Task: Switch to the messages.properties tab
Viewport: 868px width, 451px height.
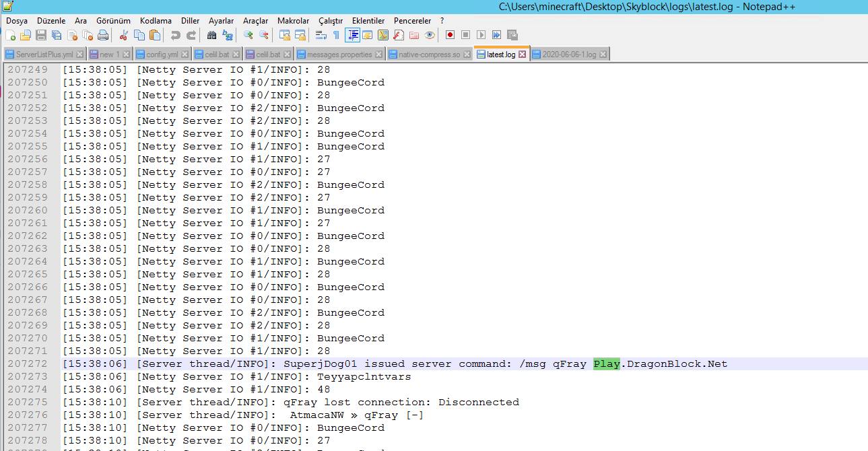Action: [339, 55]
